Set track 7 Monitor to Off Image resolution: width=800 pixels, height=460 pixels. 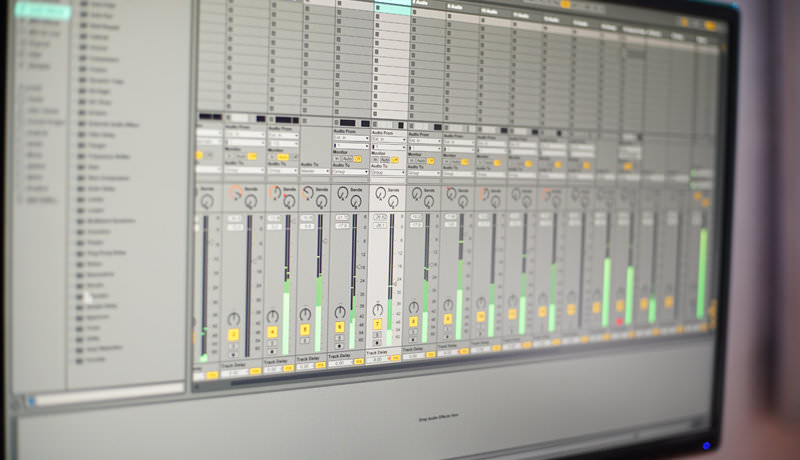(395, 160)
